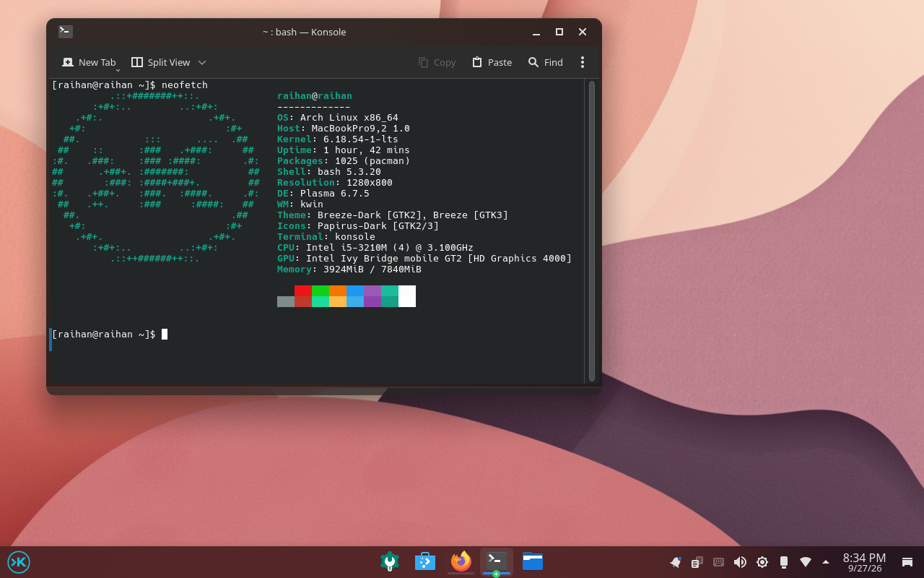Screen dimensions: 924x578
Task: Open clipboard history tray icon
Action: click(x=697, y=562)
